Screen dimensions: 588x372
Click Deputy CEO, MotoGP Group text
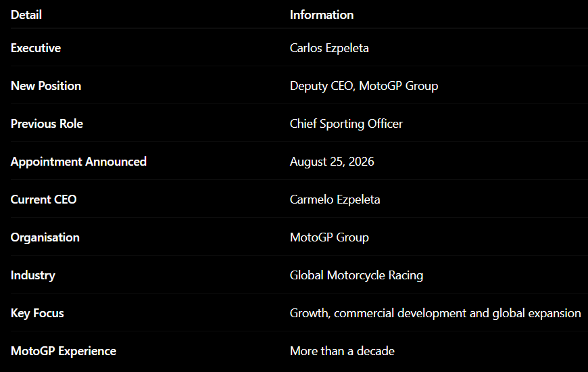pyautogui.click(x=364, y=86)
